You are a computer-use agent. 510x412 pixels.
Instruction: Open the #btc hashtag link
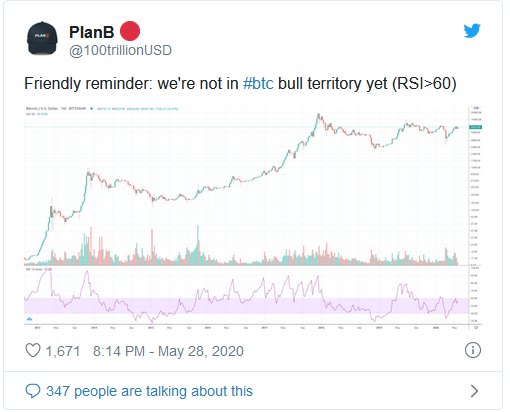(x=258, y=83)
